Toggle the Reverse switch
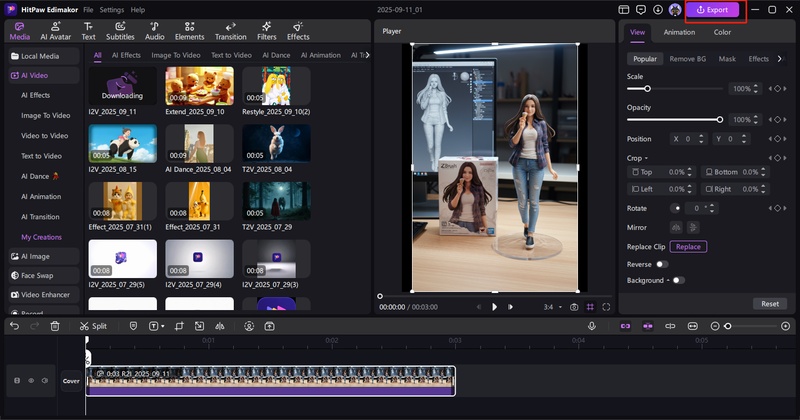The height and width of the screenshot is (420, 800). [662, 264]
